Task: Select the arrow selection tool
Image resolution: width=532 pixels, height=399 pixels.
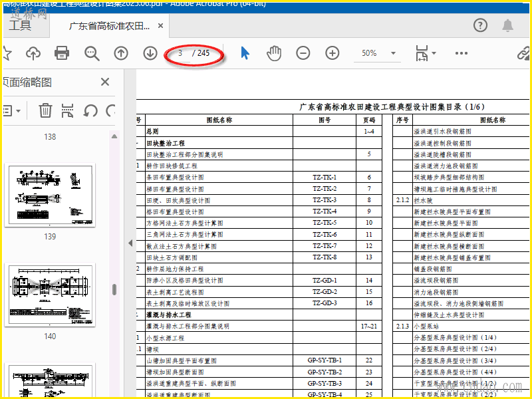Action: point(245,53)
